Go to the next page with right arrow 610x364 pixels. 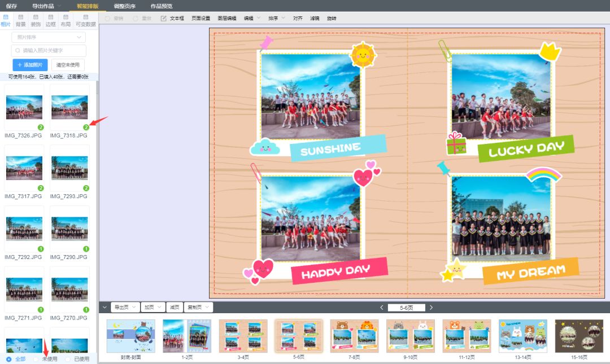click(431, 308)
